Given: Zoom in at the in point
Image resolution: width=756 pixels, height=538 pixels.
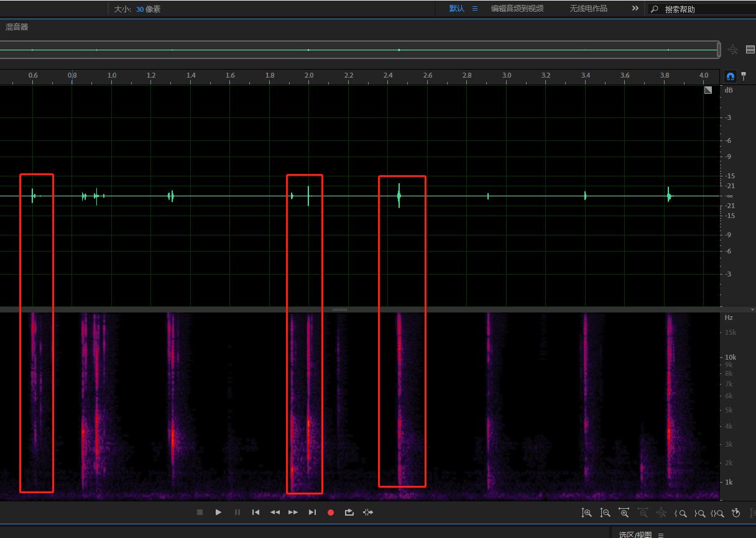Looking at the screenshot, I should 681,513.
